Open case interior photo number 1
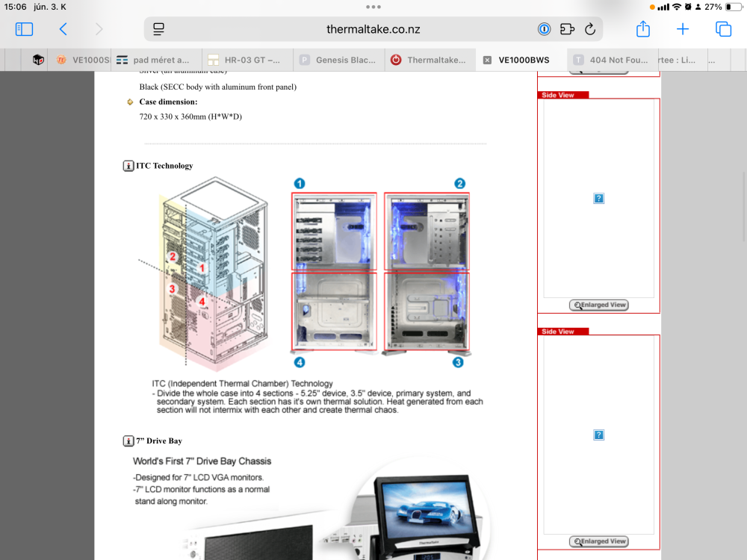The image size is (747, 560). click(x=334, y=231)
